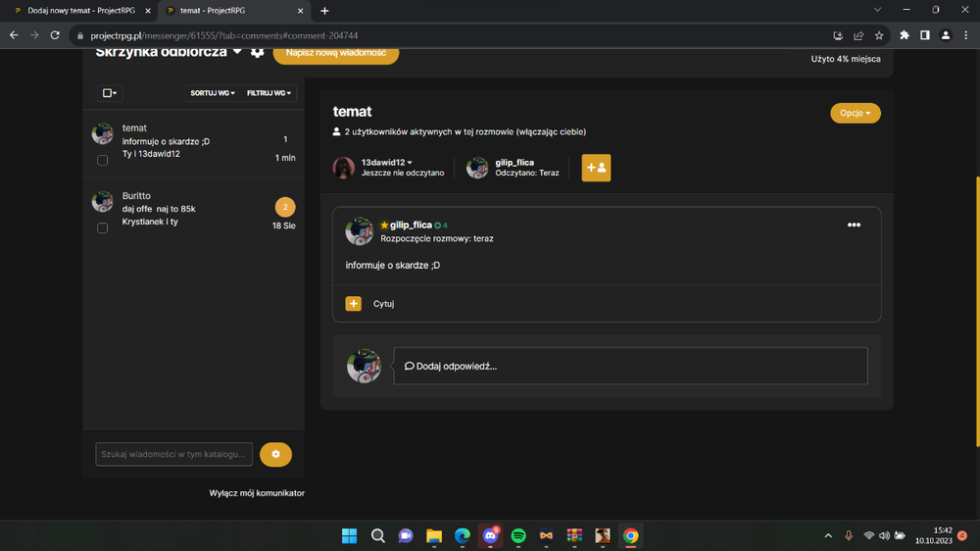Open FILTRUJ WG filter dropdown
Screen dimensions: 980x551
(x=269, y=93)
